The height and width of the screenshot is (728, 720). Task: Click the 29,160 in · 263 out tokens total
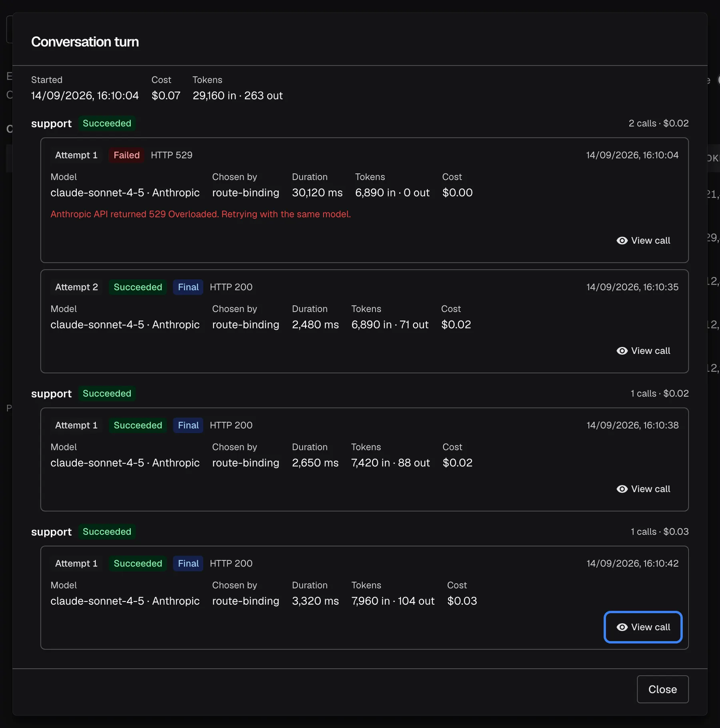pyautogui.click(x=238, y=95)
